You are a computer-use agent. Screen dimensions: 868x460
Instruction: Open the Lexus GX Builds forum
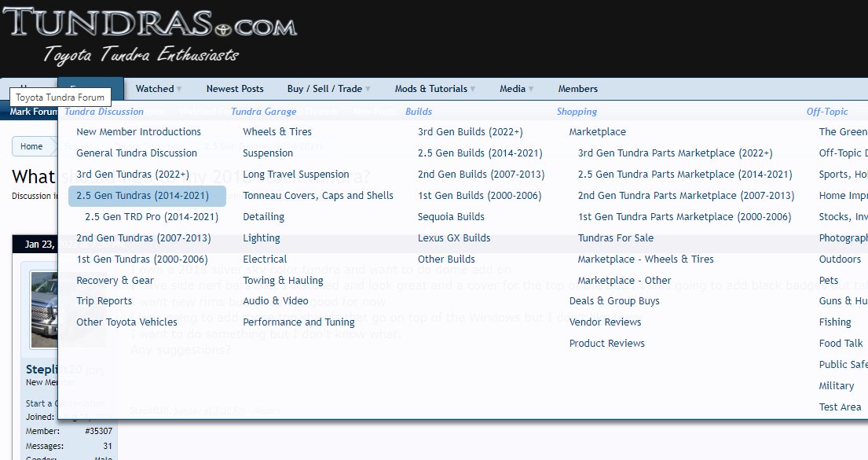click(x=454, y=237)
